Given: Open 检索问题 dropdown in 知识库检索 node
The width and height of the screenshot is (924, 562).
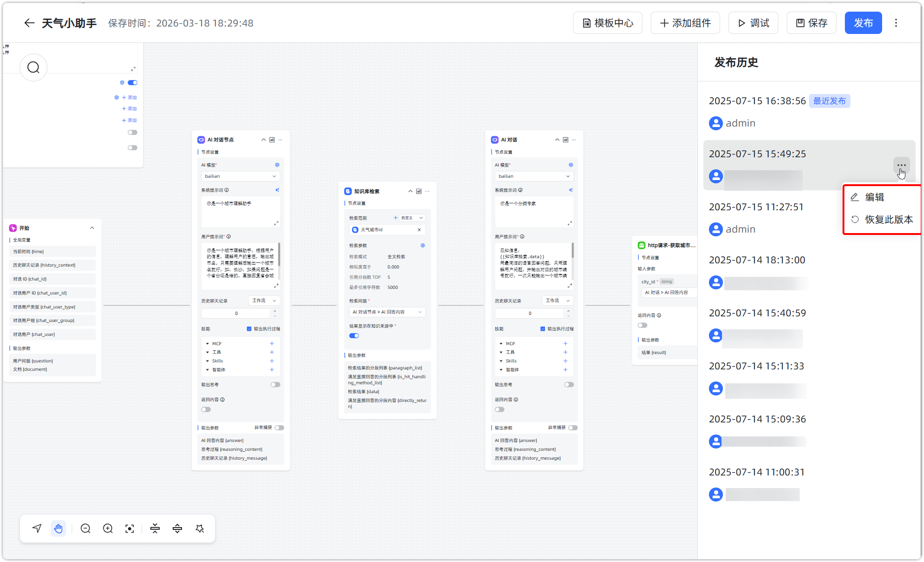Looking at the screenshot, I should click(387, 312).
